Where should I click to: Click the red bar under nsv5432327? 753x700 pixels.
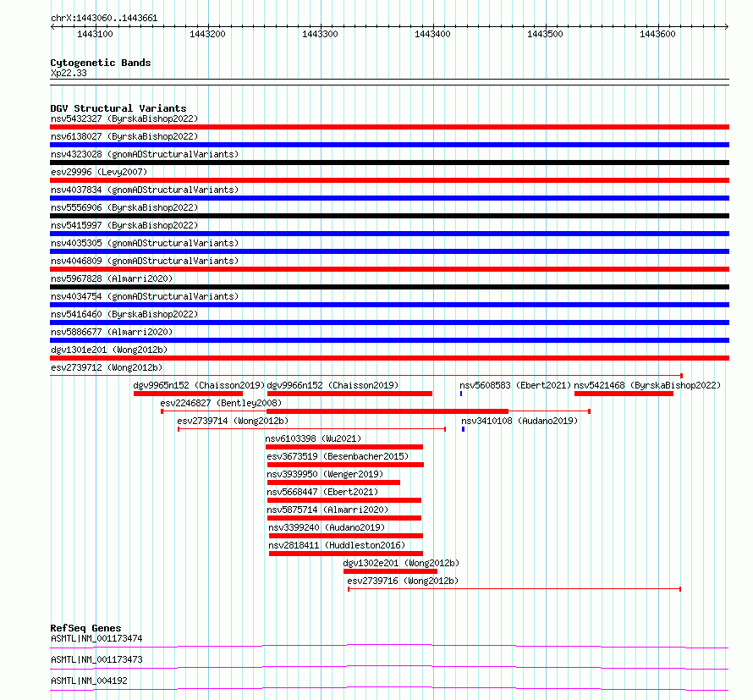(389, 127)
